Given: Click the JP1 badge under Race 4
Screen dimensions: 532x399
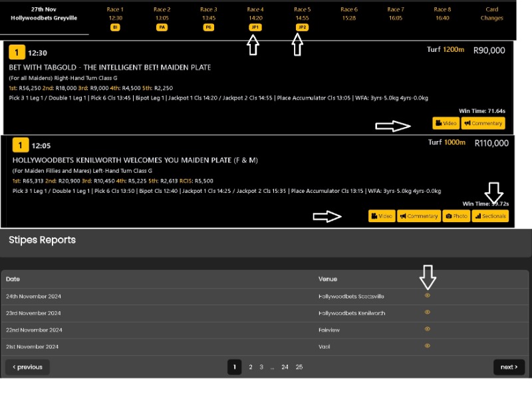Looking at the screenshot, I should tap(255, 27).
